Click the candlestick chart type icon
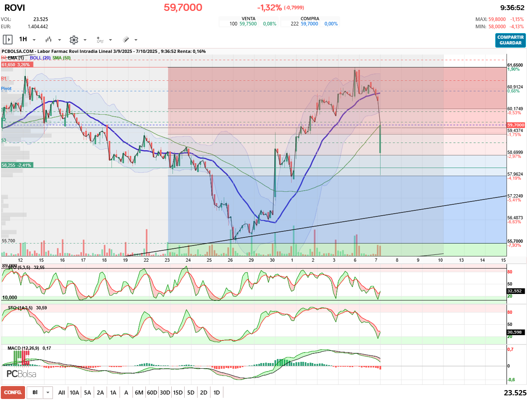532x401 pixels. click(48, 40)
